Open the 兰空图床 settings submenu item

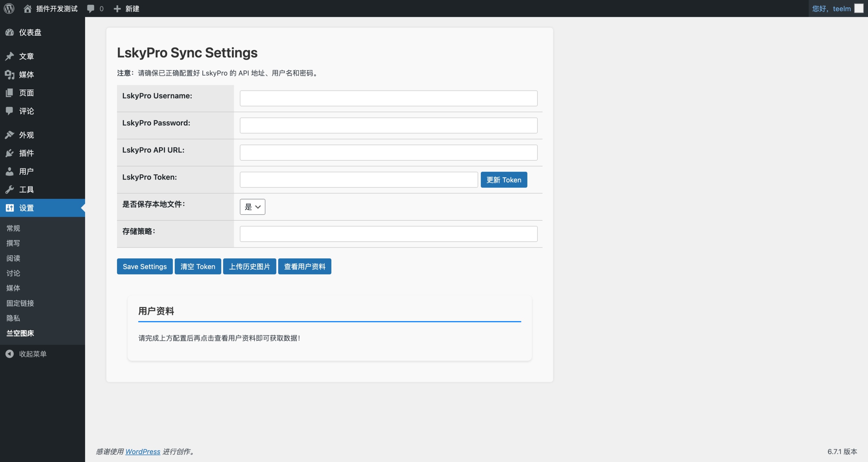20,333
